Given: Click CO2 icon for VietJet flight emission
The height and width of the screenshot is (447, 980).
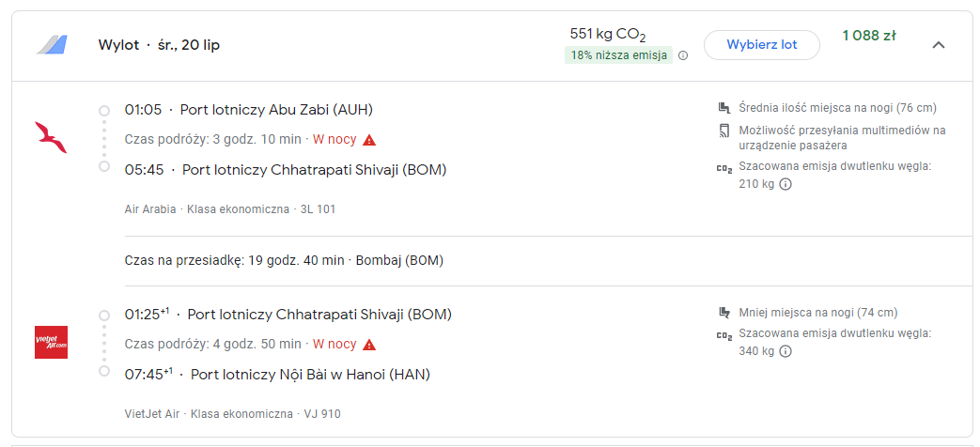Looking at the screenshot, I should 723,336.
